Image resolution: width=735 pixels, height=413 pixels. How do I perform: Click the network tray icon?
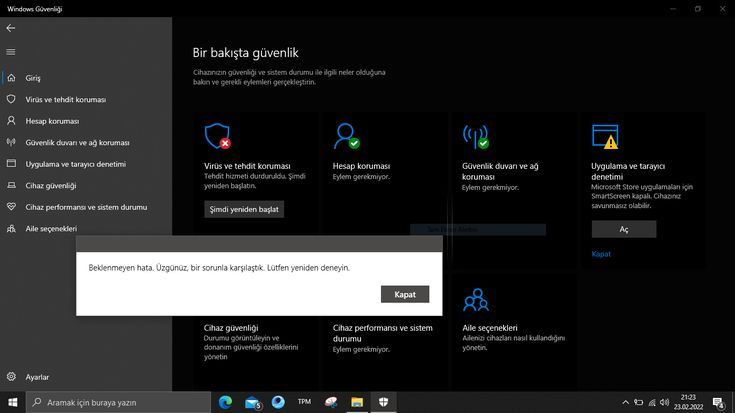point(652,402)
